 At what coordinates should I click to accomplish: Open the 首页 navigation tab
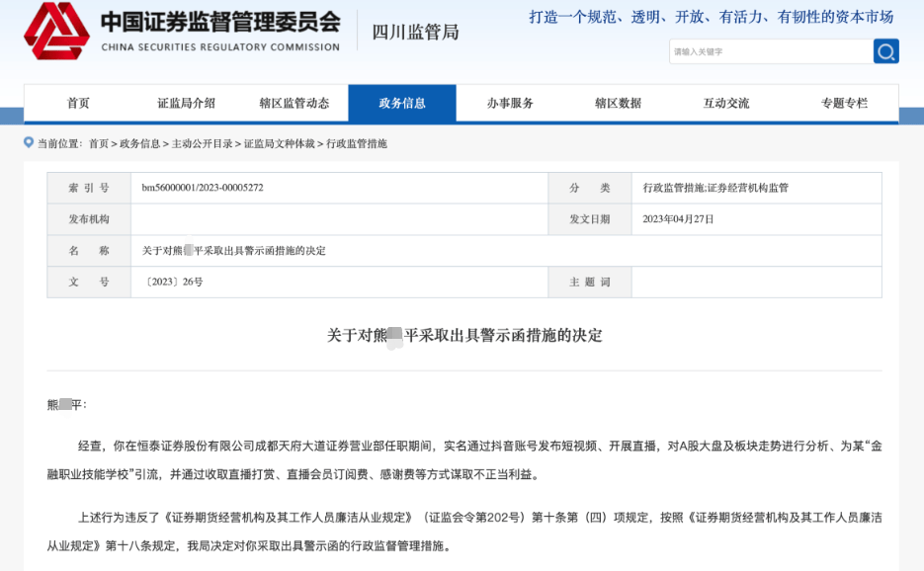(78, 103)
